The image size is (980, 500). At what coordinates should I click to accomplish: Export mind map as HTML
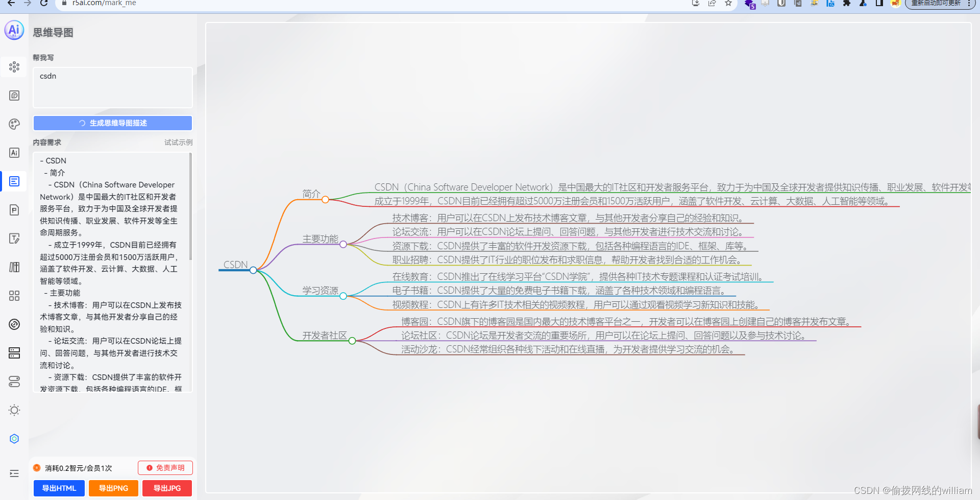[59, 488]
